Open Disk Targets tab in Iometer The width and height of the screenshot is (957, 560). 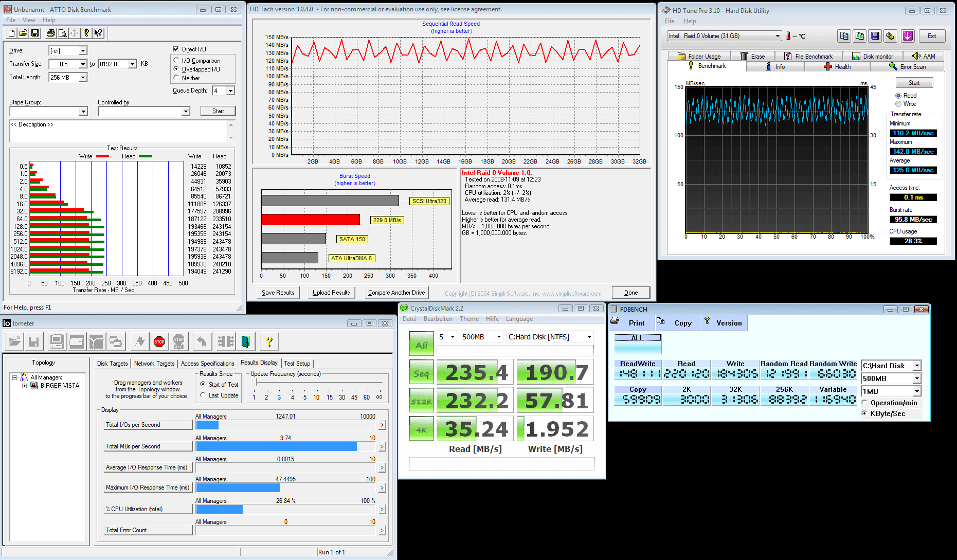[x=112, y=364]
